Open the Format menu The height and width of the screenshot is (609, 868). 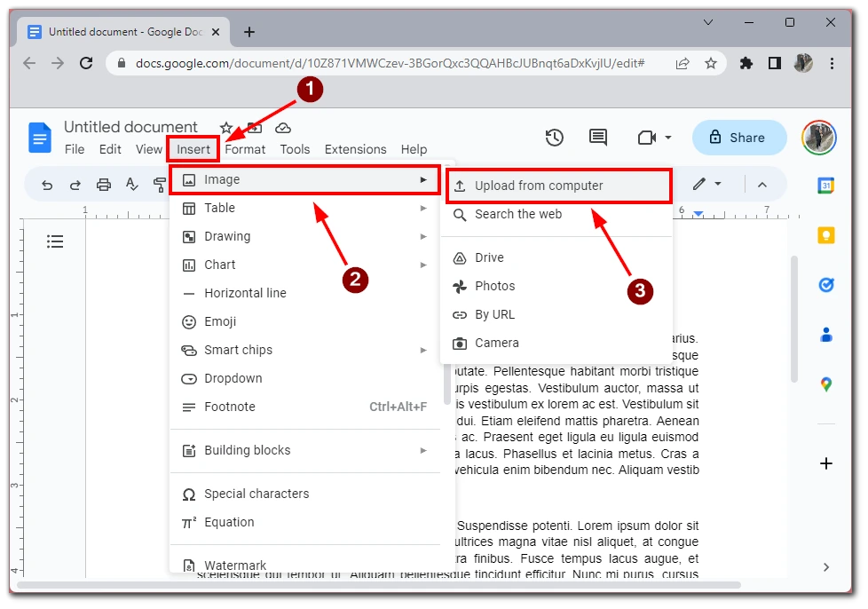click(246, 149)
